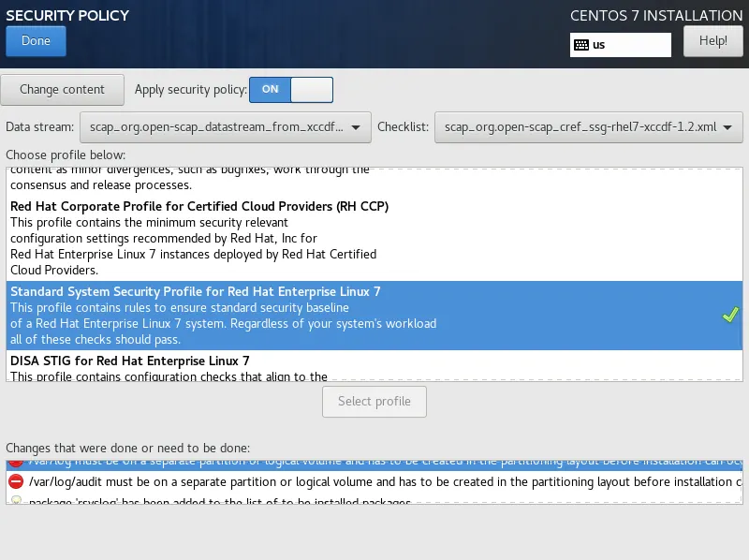Select DISA STIG for Red Hat Enterprise Linux 7
The image size is (749, 560).
374,366
